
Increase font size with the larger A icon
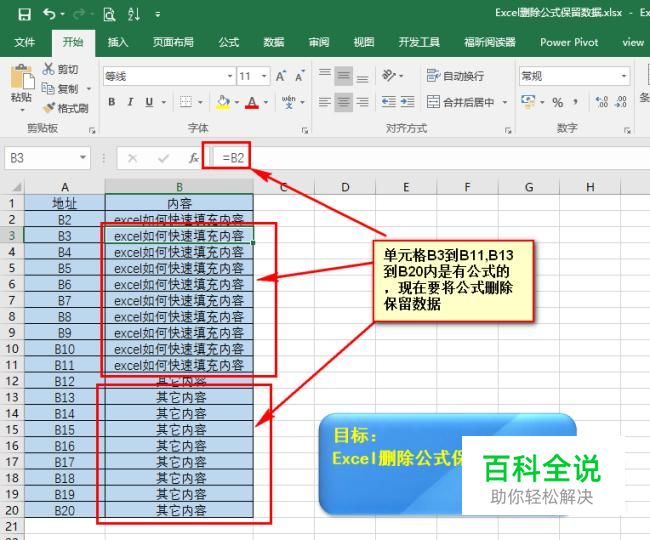(281, 76)
